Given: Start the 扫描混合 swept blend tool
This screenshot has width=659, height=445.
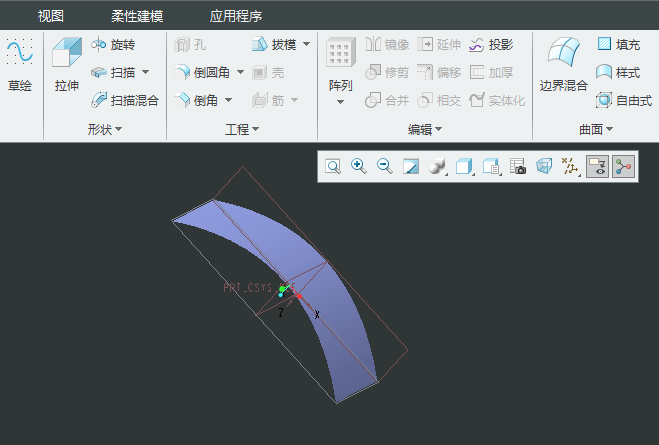Looking at the screenshot, I should pos(125,100).
